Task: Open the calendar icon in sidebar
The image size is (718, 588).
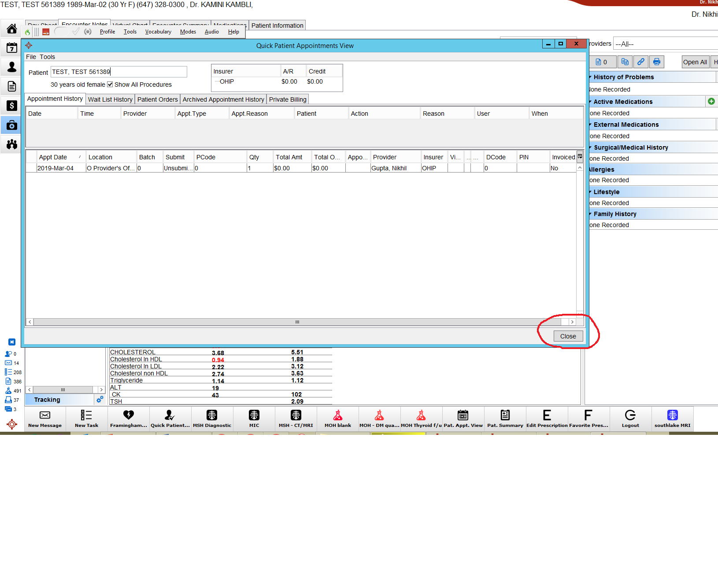Action: (x=12, y=48)
